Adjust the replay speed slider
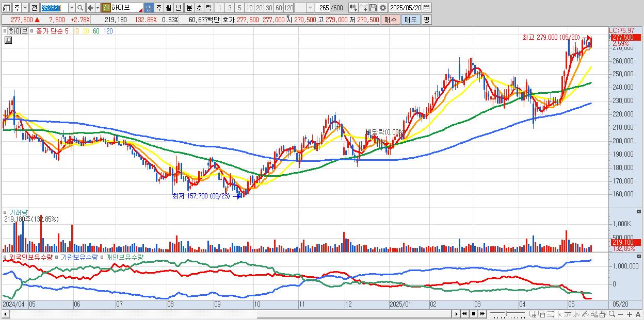644x320 pixels. (x=507, y=314)
